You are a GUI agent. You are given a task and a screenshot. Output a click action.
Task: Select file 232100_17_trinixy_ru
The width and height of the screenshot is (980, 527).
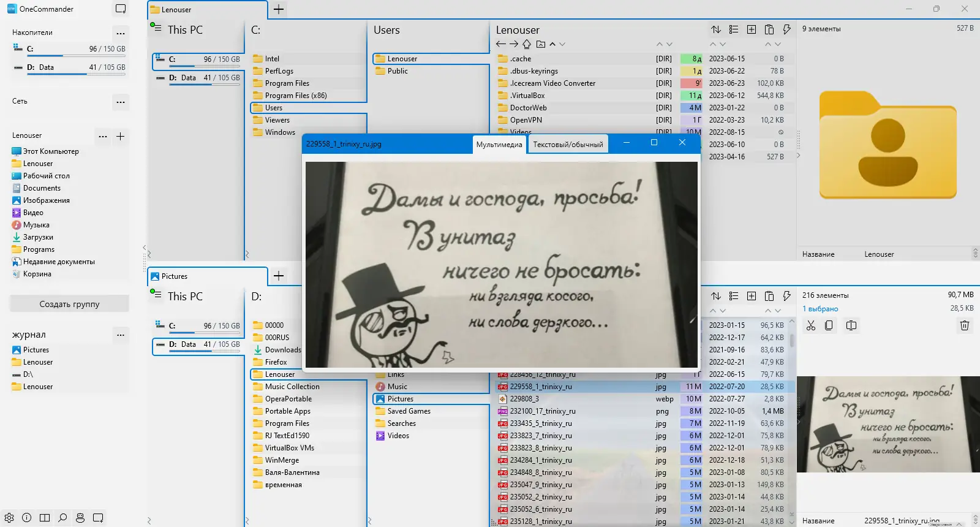[x=543, y=411]
